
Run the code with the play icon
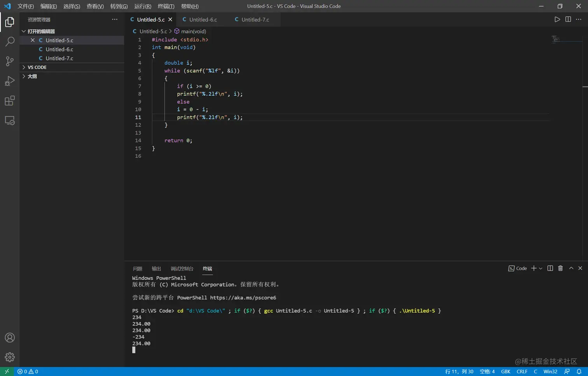[x=557, y=19]
